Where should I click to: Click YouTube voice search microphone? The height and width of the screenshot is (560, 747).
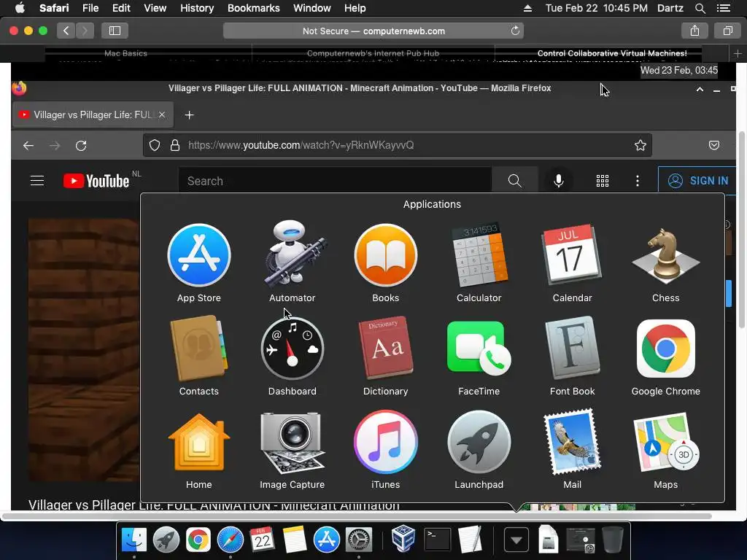(558, 181)
